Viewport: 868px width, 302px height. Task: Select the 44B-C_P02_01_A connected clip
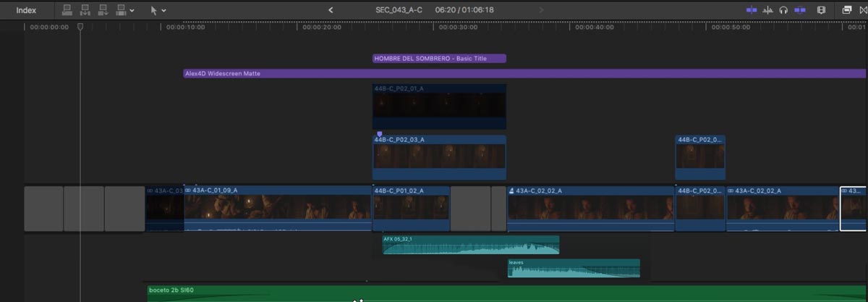439,106
